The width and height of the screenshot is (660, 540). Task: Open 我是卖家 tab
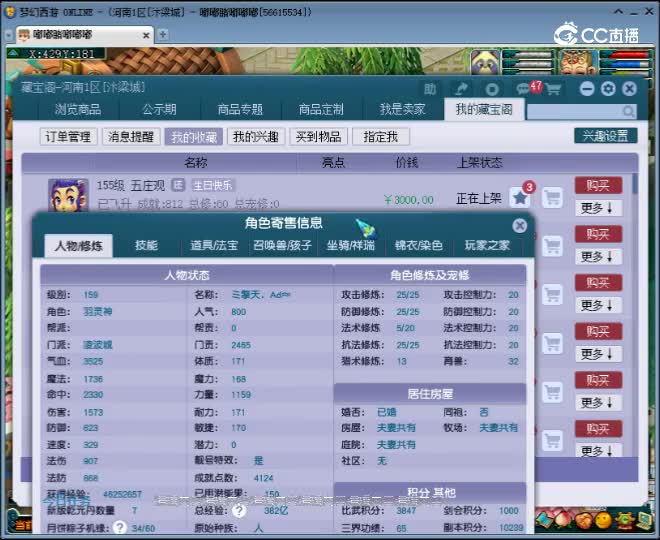pos(402,110)
